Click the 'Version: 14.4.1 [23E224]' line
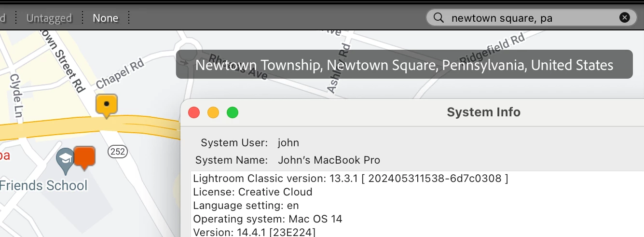The height and width of the screenshot is (237, 644). coord(254,232)
